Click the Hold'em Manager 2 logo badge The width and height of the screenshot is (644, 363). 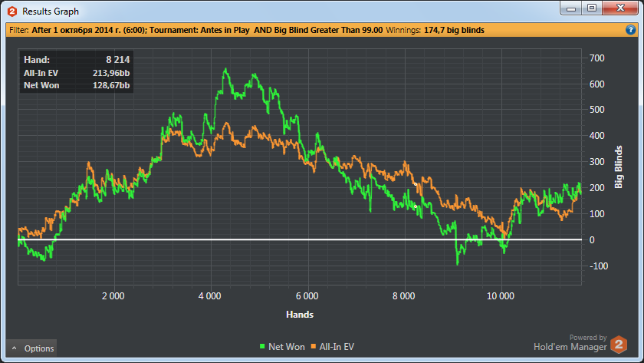(x=619, y=343)
